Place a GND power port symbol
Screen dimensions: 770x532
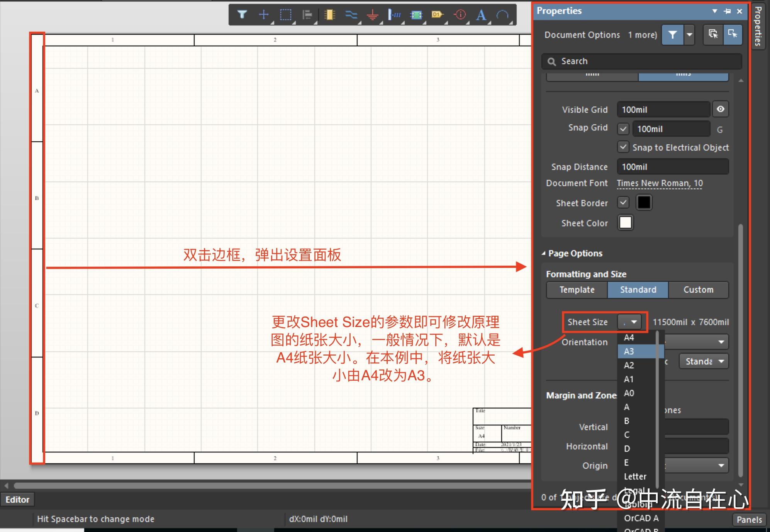(373, 15)
